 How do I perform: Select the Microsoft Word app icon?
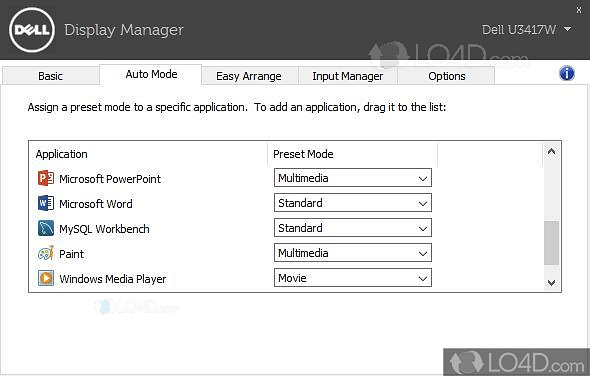[x=46, y=203]
